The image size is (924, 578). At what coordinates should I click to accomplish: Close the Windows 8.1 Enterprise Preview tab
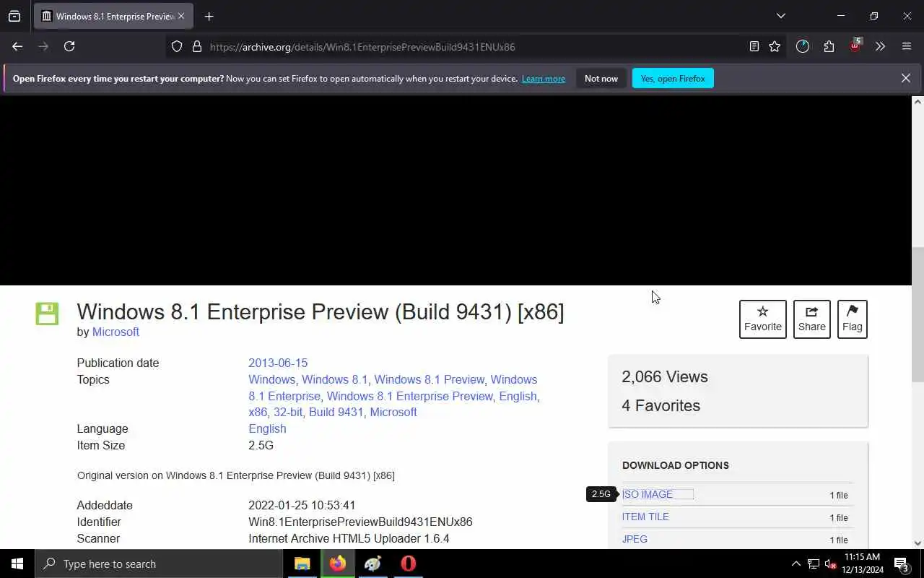[181, 16]
